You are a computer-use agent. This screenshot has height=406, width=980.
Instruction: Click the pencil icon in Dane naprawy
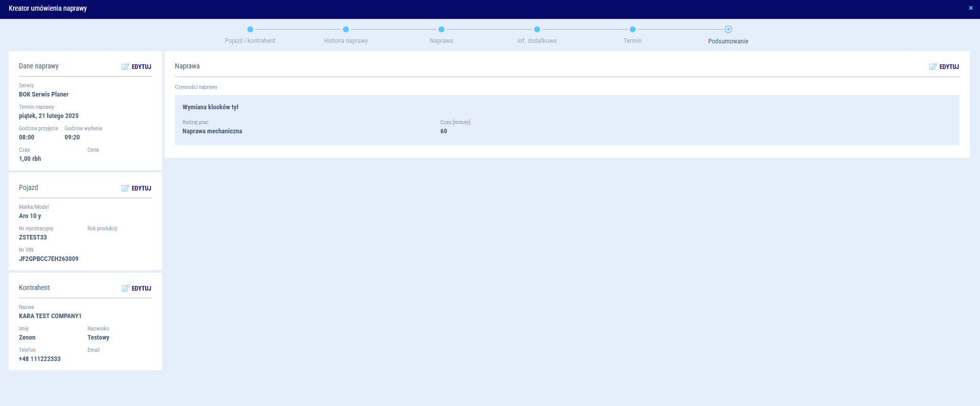pos(125,67)
